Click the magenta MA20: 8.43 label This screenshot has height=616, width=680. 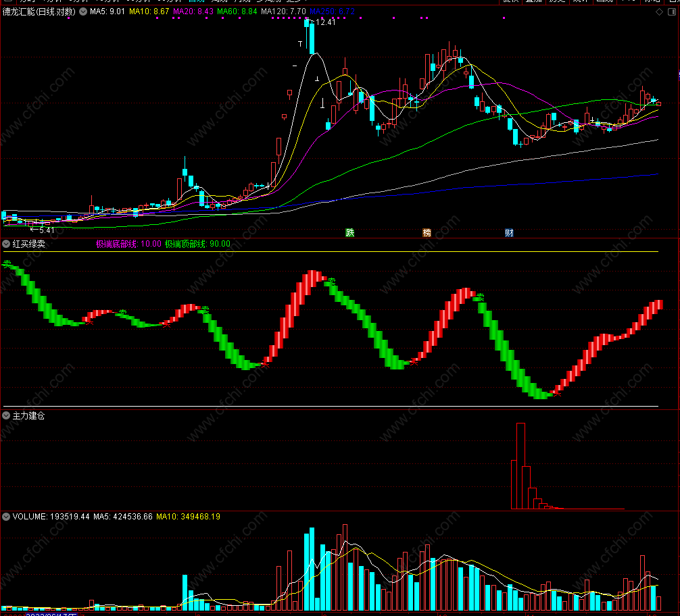193,11
